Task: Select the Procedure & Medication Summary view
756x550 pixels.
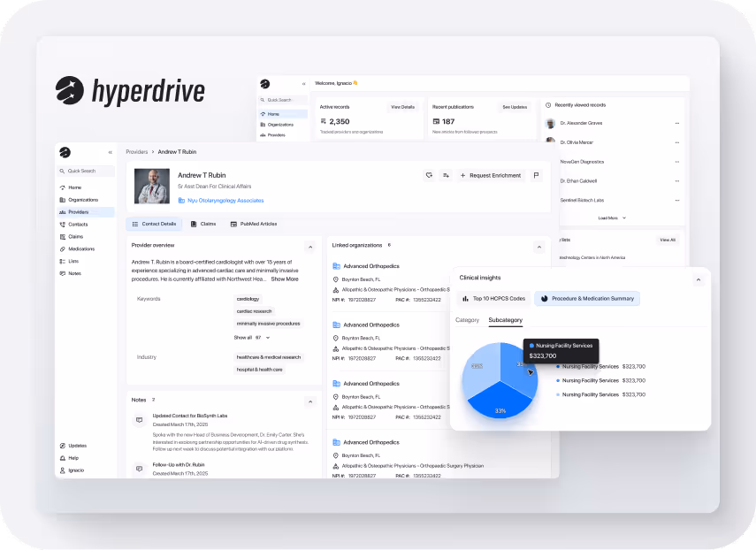Action: (x=587, y=299)
